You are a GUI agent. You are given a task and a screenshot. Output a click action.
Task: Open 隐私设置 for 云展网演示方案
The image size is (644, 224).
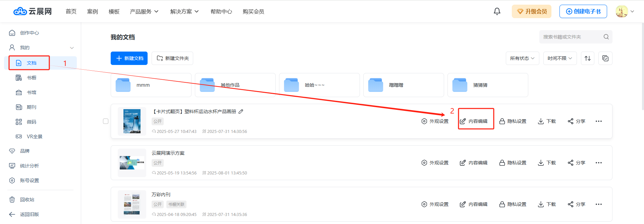513,163
